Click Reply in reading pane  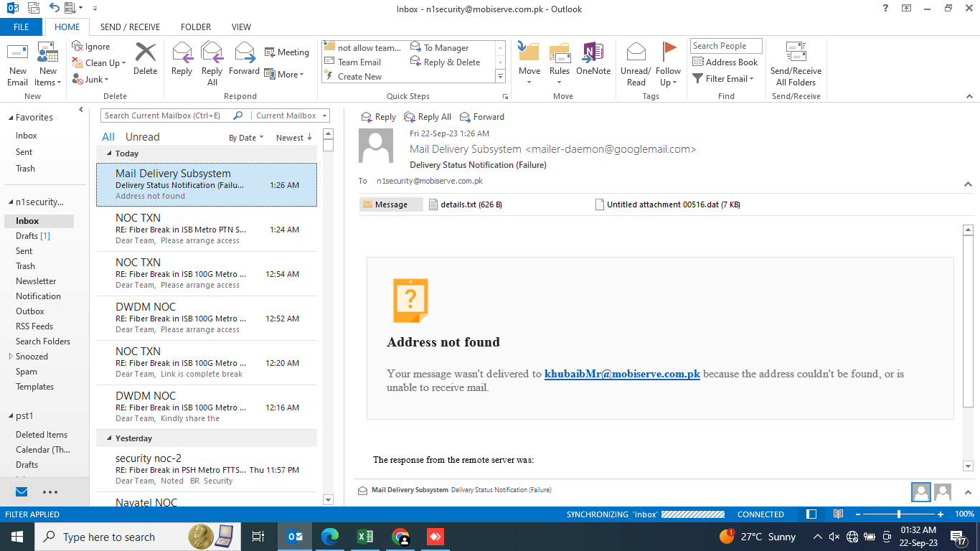click(x=378, y=117)
